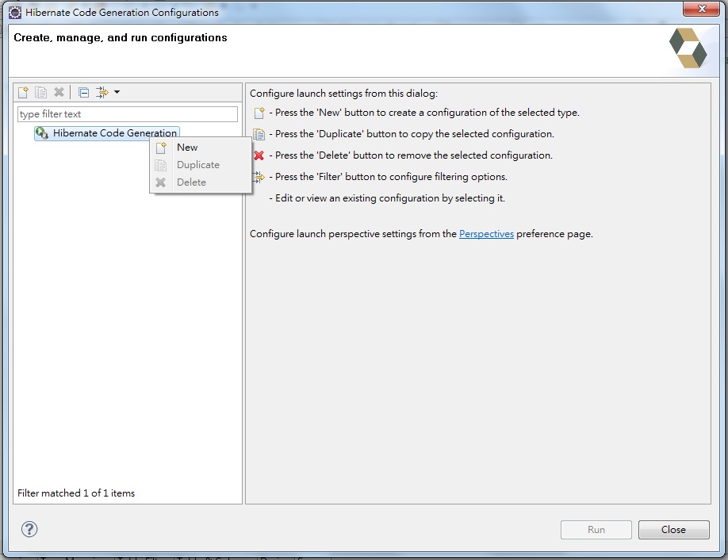
Task: Click the Close button
Action: point(674,530)
